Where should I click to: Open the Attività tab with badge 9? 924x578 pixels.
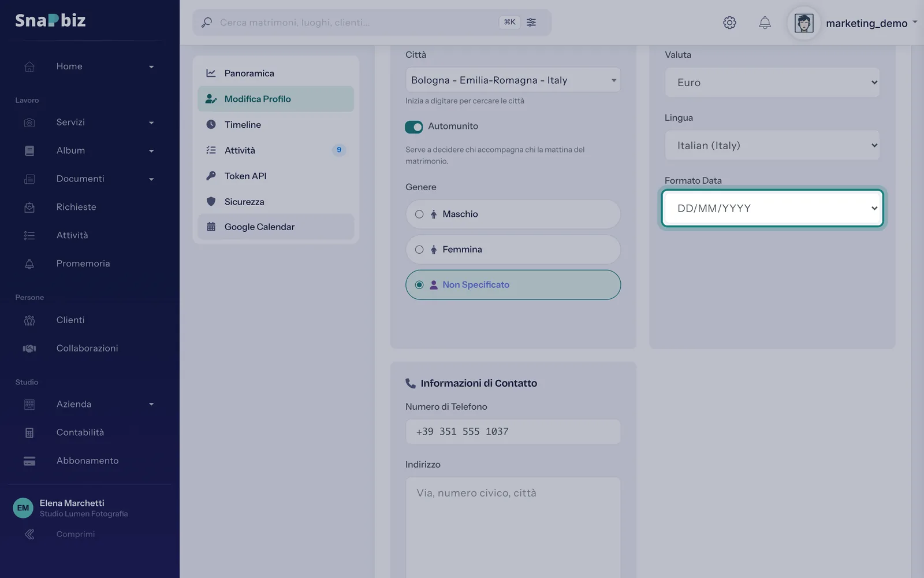point(275,150)
